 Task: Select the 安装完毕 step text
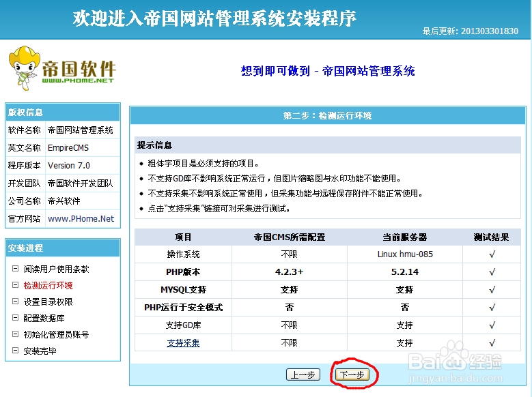(40, 351)
